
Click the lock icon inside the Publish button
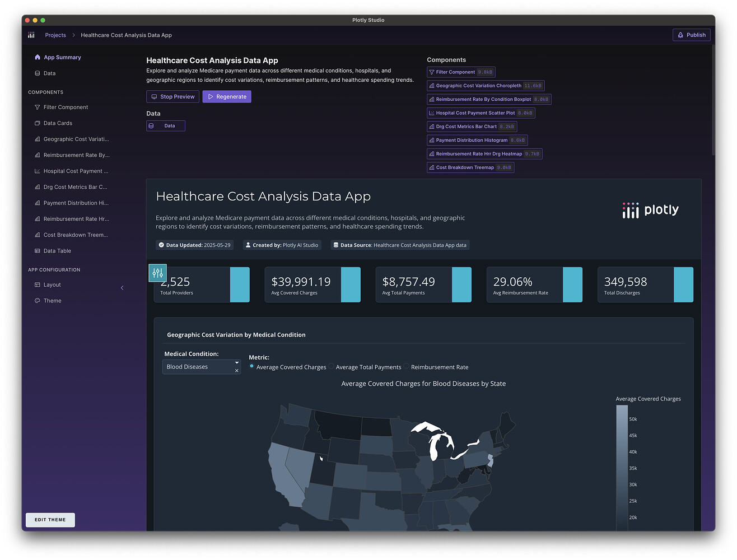(x=680, y=35)
